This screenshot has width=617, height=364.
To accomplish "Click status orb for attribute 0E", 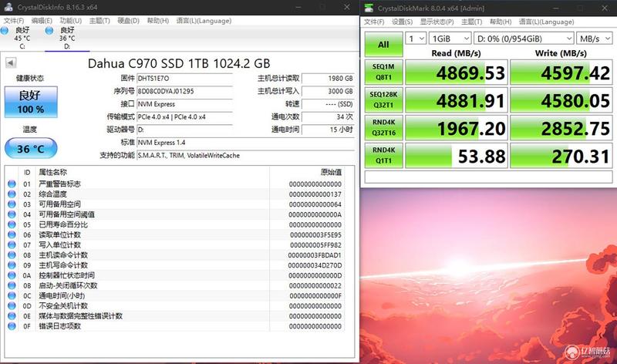I will tap(12, 316).
